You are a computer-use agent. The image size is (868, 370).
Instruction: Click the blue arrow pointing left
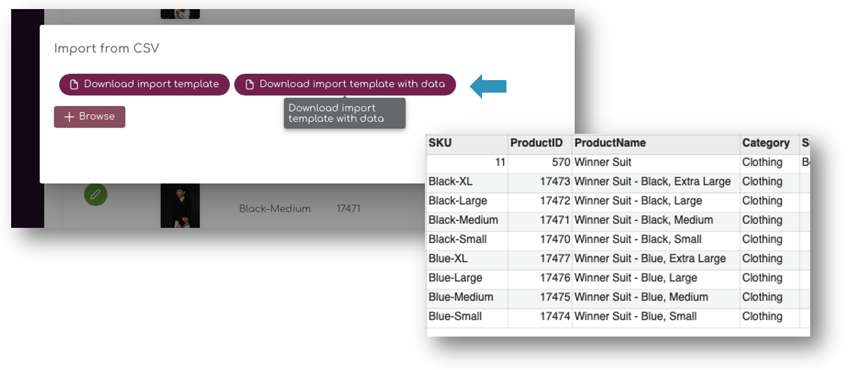click(488, 86)
